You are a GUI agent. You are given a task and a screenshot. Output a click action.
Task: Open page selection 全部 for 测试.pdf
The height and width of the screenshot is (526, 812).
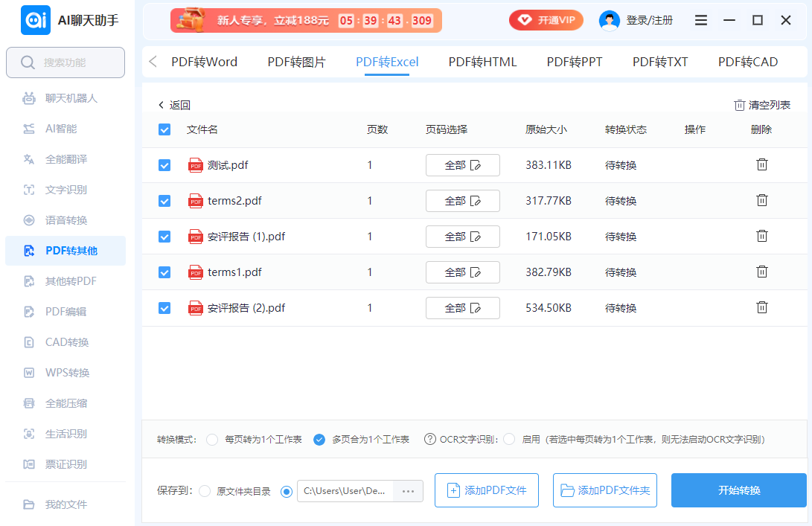(x=462, y=164)
